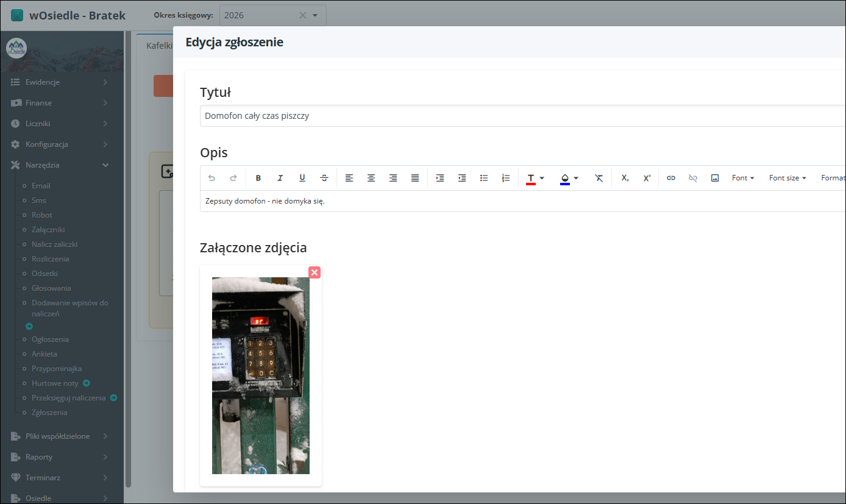The height and width of the screenshot is (504, 846).
Task: Open Ogłoszenia in the sidebar
Action: (50, 339)
